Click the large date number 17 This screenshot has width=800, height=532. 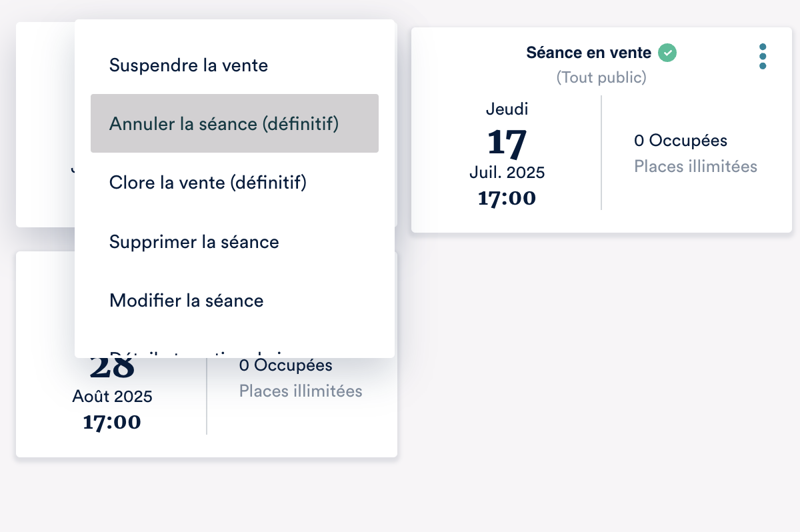coord(507,141)
